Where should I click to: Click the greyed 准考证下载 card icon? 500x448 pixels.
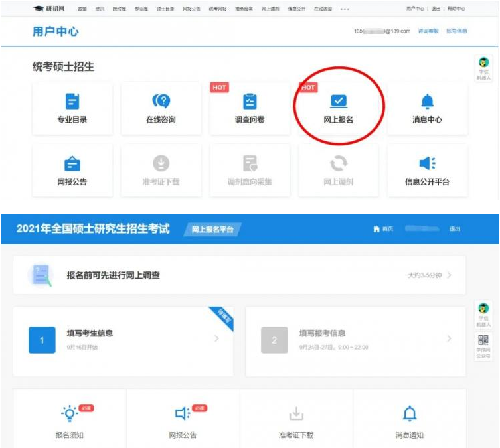tap(161, 163)
